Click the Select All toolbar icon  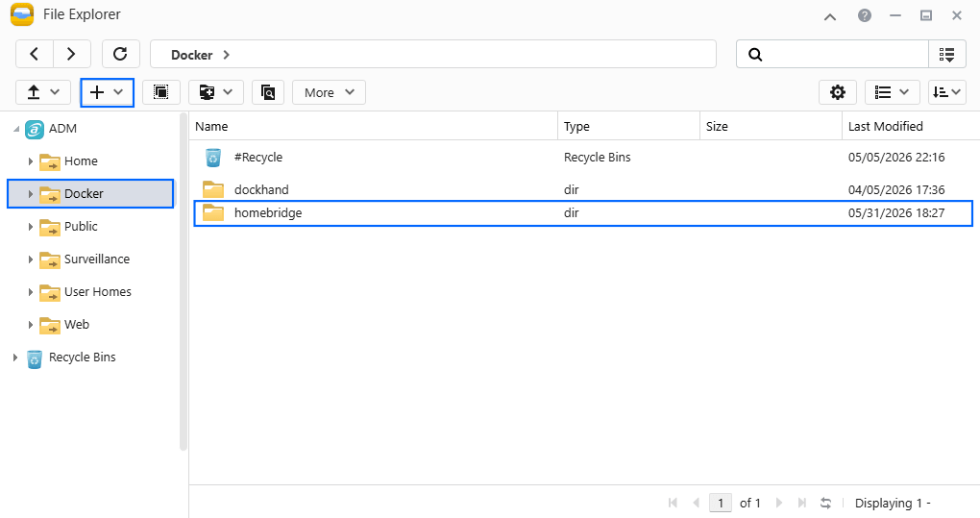pos(161,92)
